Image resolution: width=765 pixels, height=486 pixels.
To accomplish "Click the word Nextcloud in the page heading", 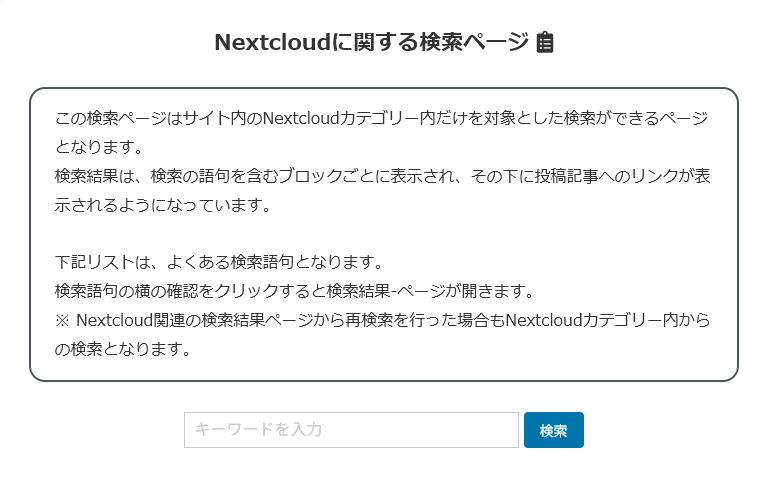I will pos(264,42).
